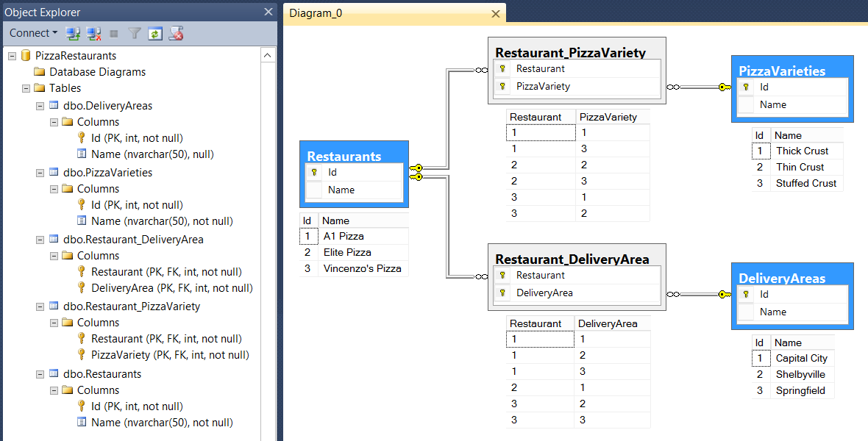Screen dimensions: 868x441
Task: Click the Connect Object Explorer icon
Action: (73, 34)
